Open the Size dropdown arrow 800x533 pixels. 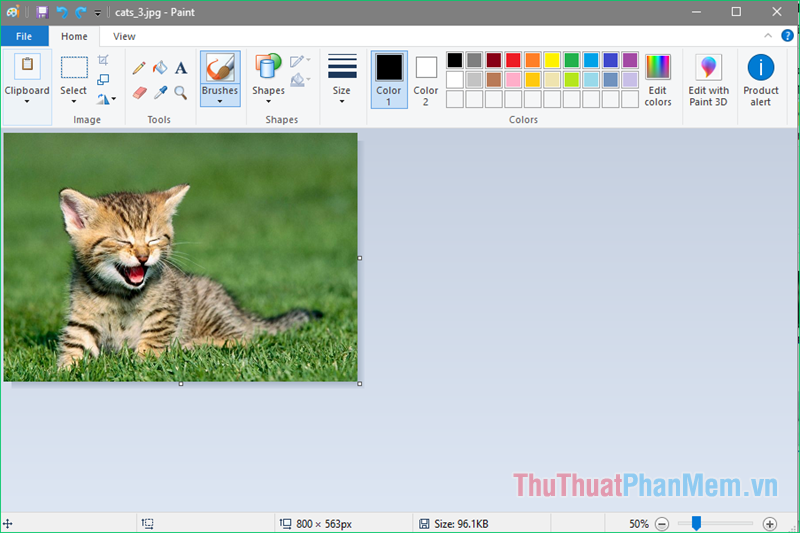[342, 101]
